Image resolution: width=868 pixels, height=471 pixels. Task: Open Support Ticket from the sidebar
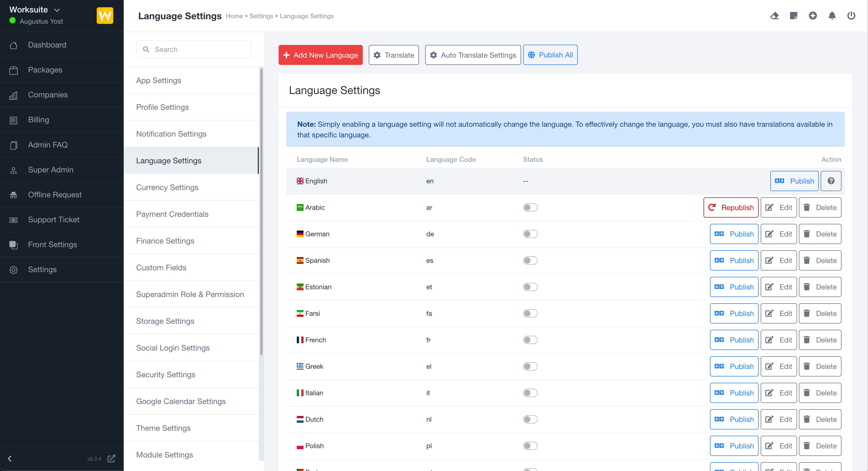(x=54, y=219)
